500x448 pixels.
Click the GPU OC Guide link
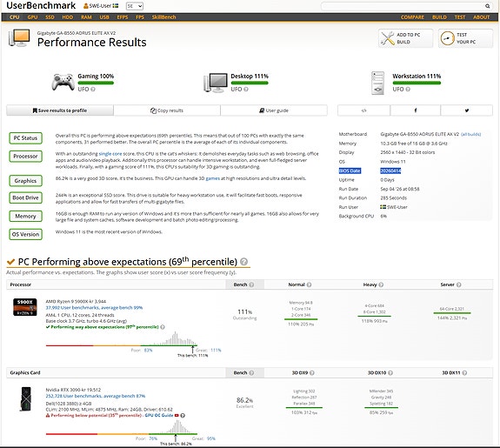click(159, 416)
